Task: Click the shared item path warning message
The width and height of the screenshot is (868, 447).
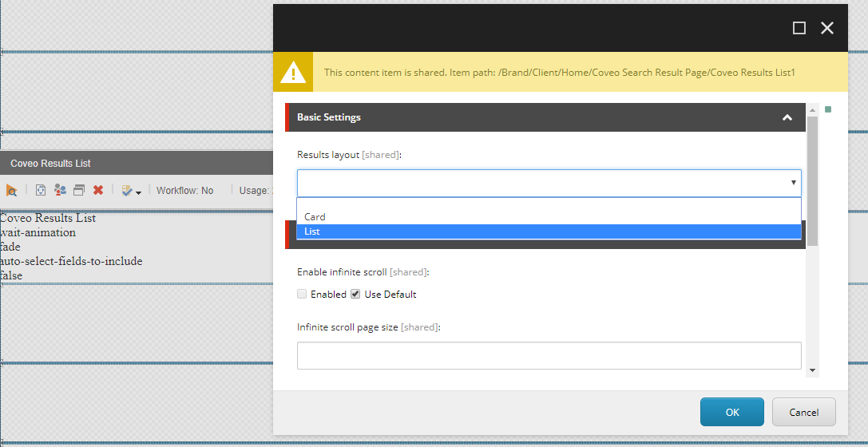Action: coord(560,73)
